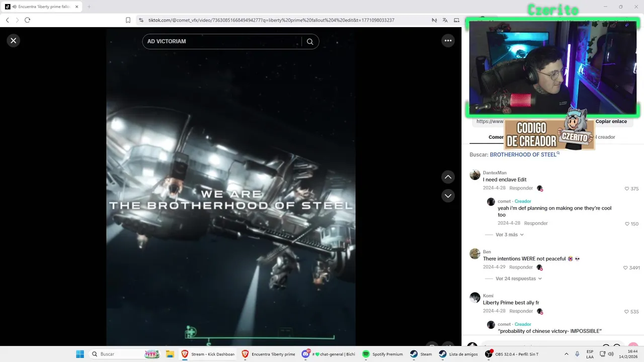Select the Encuentra 'liberty prime' browser tab
The image size is (644, 362).
[41, 7]
